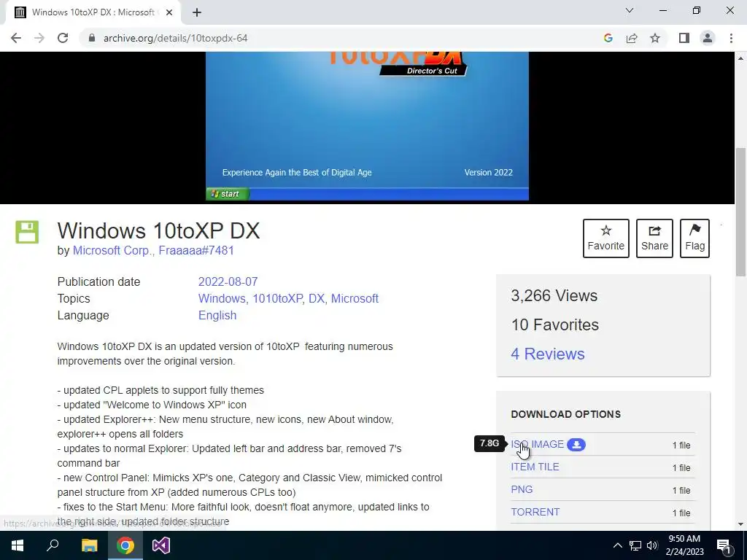Screen dimensions: 747x560
Task: Click the Share button
Action: coord(654,238)
